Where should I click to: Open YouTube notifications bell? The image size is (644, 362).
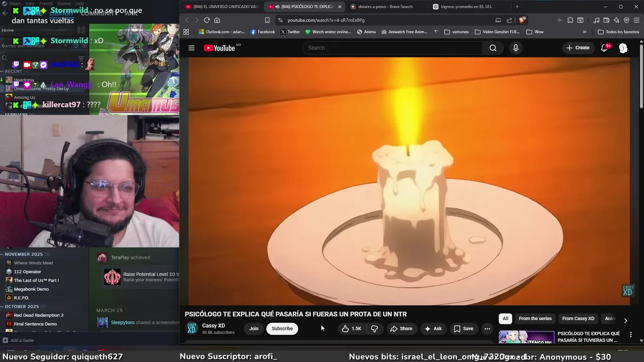[x=605, y=48]
